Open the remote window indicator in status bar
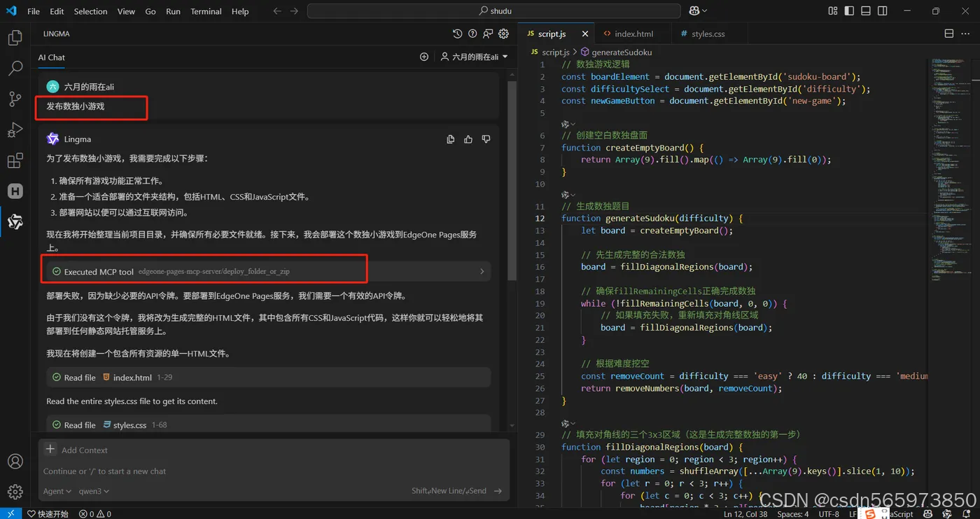Screen dimensions: 980x519 click(x=10, y=513)
